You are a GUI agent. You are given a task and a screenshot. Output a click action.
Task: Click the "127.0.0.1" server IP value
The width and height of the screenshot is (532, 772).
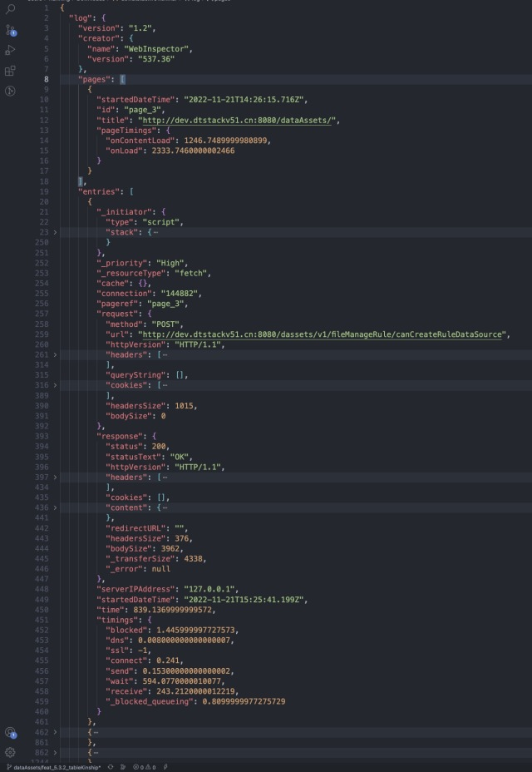click(211, 589)
